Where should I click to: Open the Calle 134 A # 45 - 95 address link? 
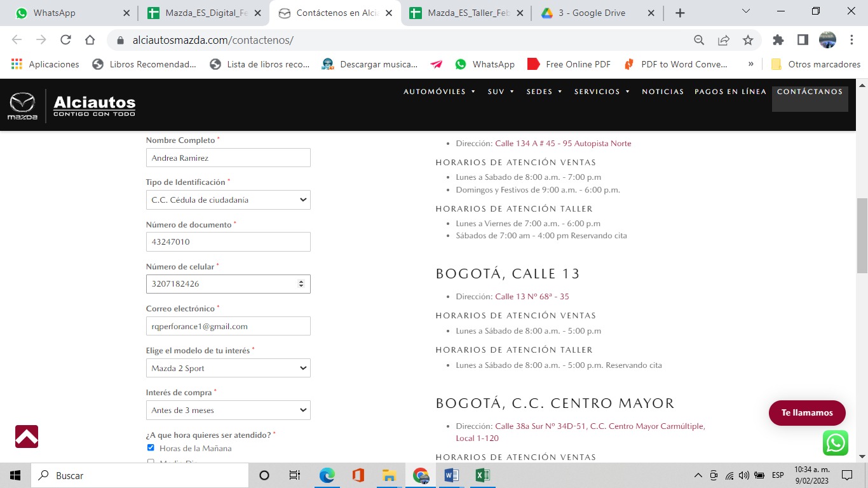[x=563, y=144]
